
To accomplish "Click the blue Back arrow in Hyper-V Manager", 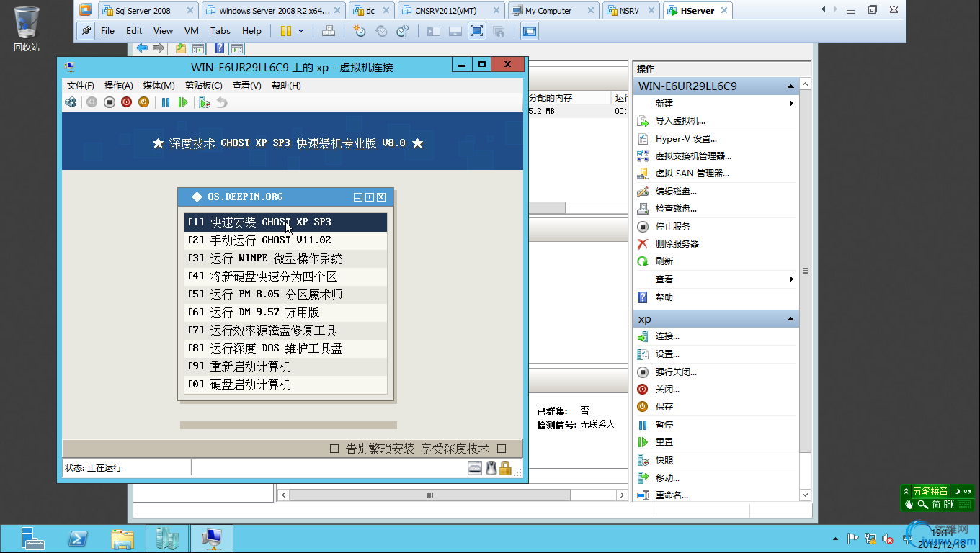I will coord(142,48).
